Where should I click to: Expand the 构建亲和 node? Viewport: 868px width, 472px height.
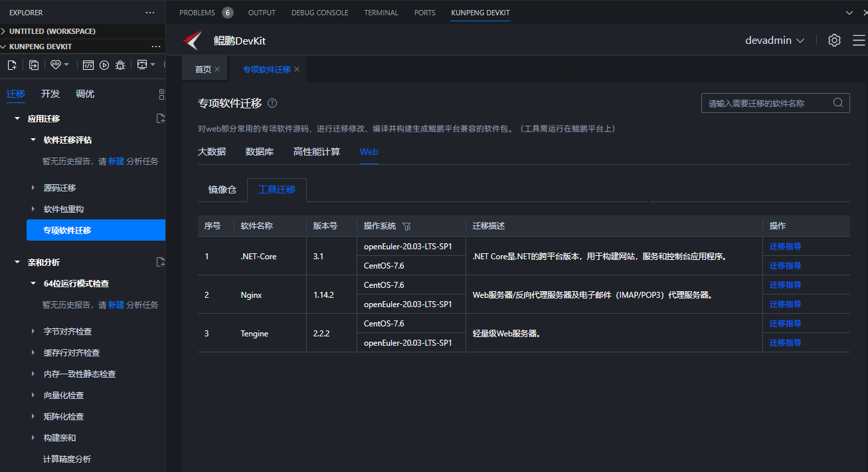[x=33, y=437]
